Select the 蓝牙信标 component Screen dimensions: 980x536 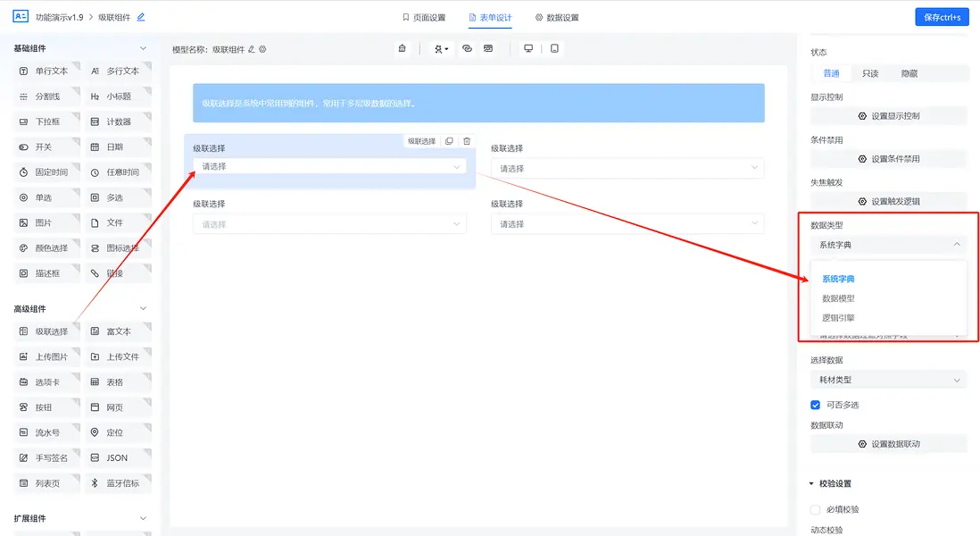pos(118,482)
